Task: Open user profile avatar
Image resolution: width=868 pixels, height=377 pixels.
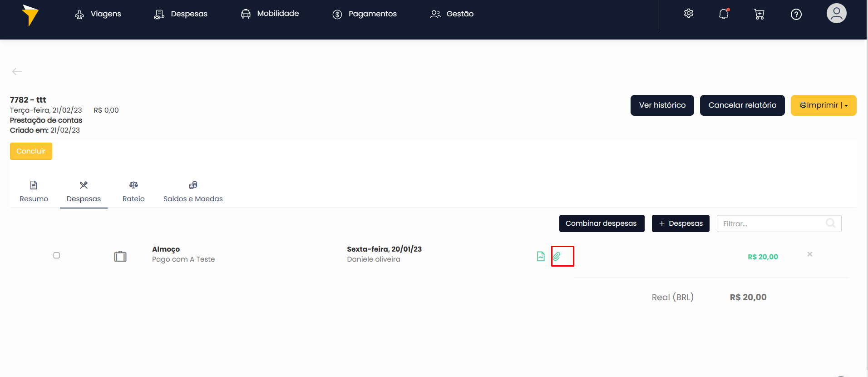Action: click(x=836, y=13)
